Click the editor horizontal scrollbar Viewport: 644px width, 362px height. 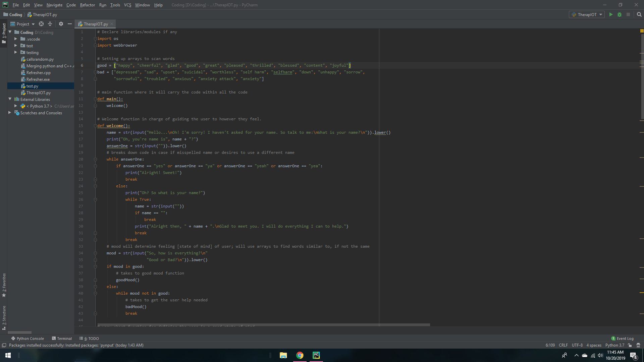tap(263, 325)
